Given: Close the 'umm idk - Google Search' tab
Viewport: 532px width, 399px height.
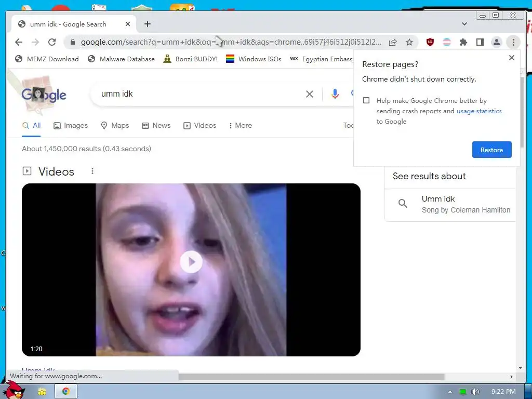Looking at the screenshot, I should click(128, 24).
